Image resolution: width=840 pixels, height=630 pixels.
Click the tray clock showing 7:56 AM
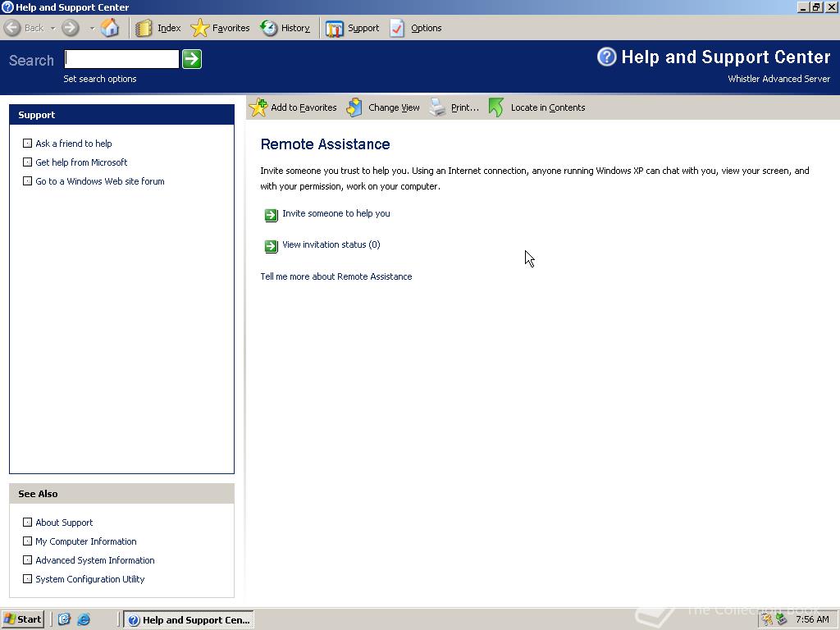tap(813, 619)
